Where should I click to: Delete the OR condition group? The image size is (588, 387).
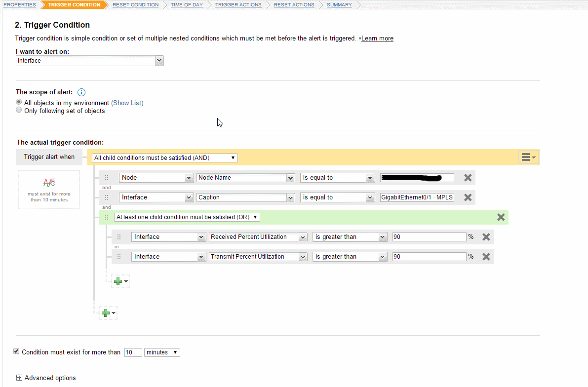click(501, 217)
